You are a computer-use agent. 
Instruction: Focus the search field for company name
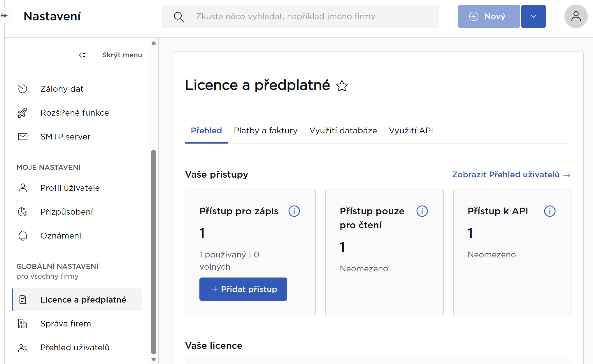point(301,16)
